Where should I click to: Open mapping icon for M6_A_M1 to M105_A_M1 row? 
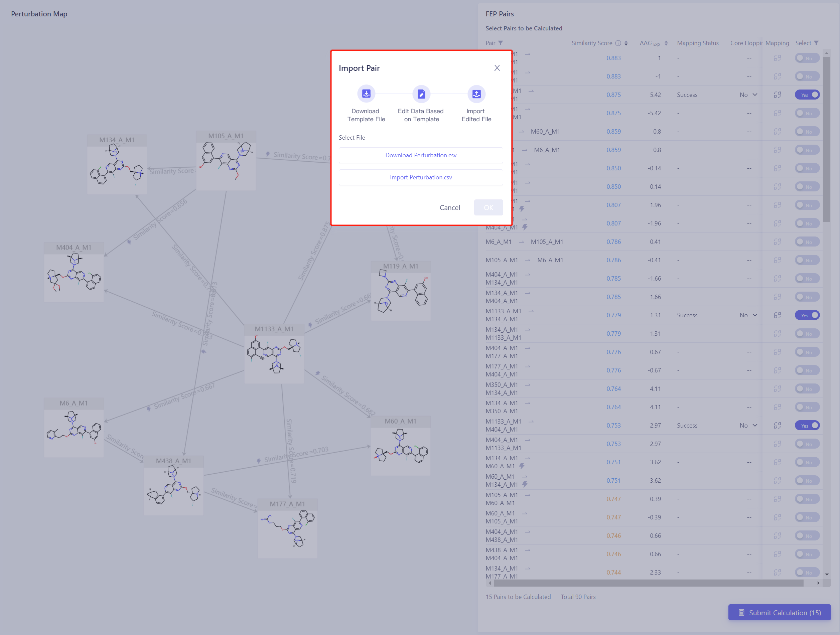click(777, 242)
